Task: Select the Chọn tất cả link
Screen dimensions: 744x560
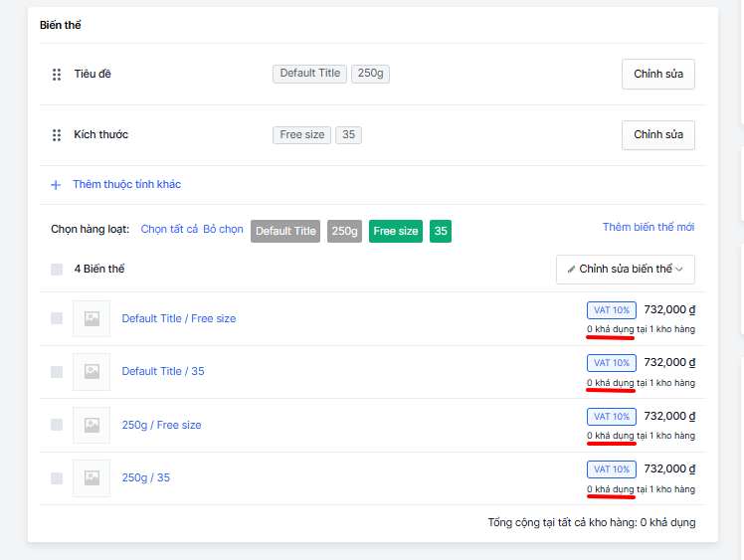Action: point(169,229)
